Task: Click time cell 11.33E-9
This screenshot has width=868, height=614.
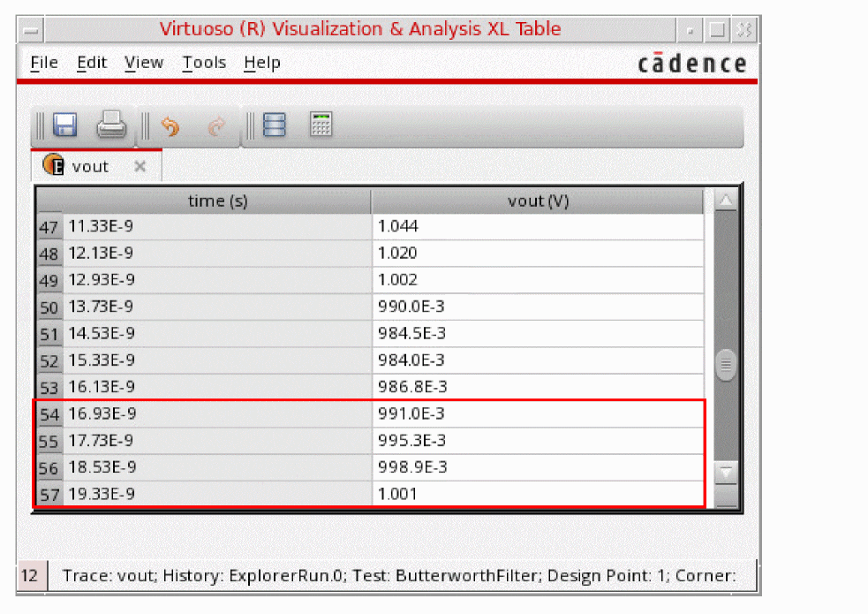Action: point(217,226)
